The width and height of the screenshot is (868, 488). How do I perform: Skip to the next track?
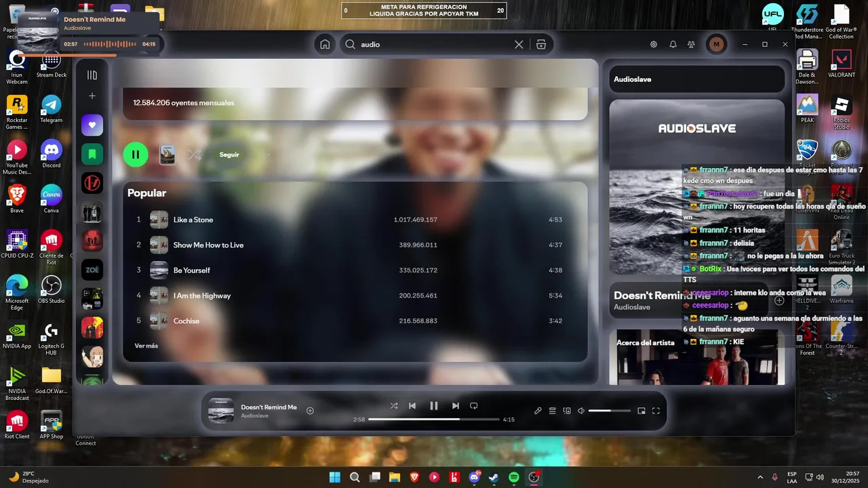[456, 406]
